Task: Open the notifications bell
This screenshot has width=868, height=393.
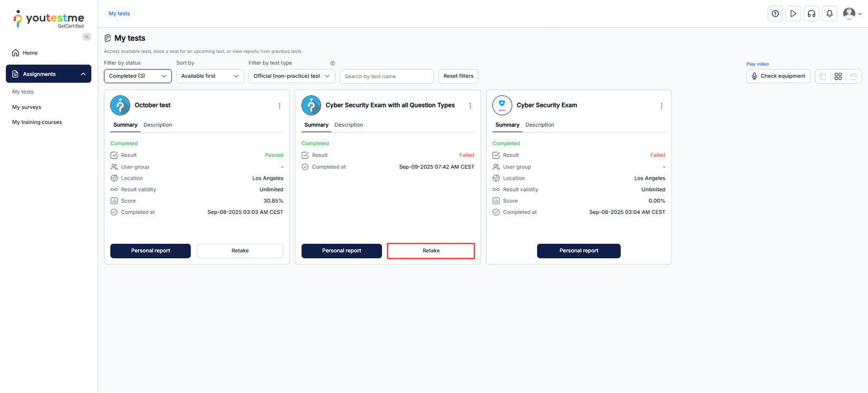Action: pyautogui.click(x=829, y=14)
